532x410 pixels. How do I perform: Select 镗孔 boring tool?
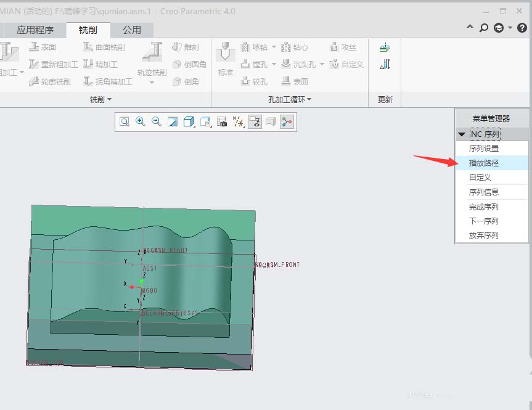click(255, 64)
